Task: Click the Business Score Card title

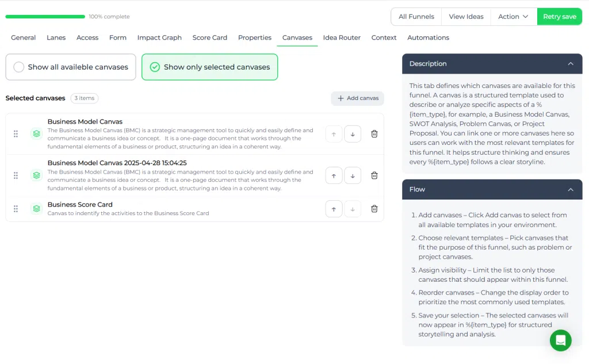Action: pyautogui.click(x=80, y=205)
